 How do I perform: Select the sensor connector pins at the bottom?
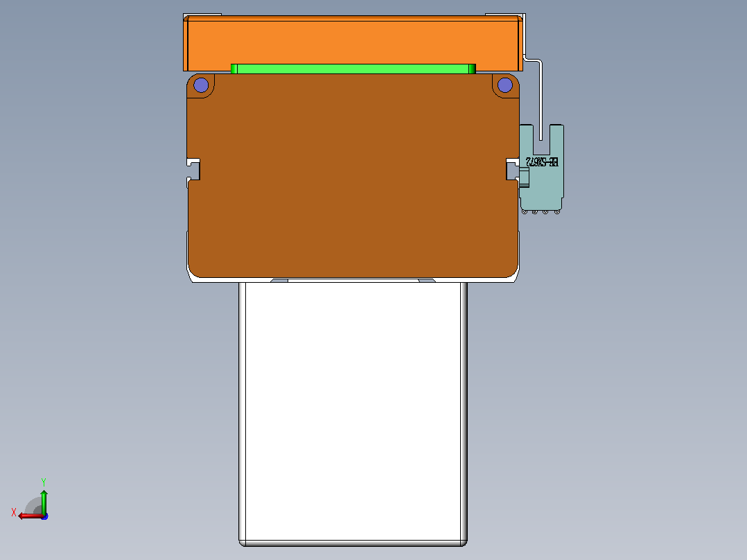click(541, 211)
